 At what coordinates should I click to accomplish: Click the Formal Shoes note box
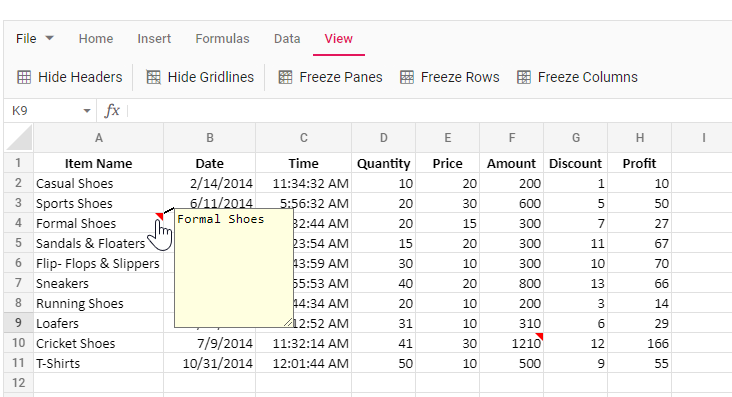(234, 268)
